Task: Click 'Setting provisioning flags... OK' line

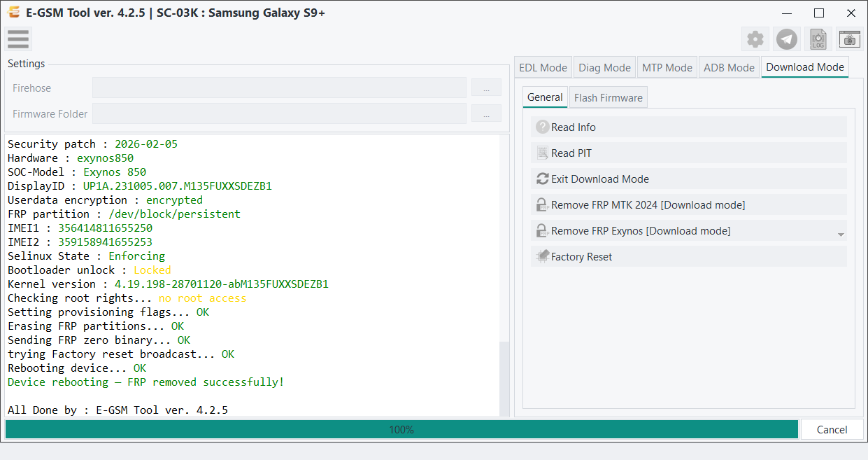Action: pos(108,312)
